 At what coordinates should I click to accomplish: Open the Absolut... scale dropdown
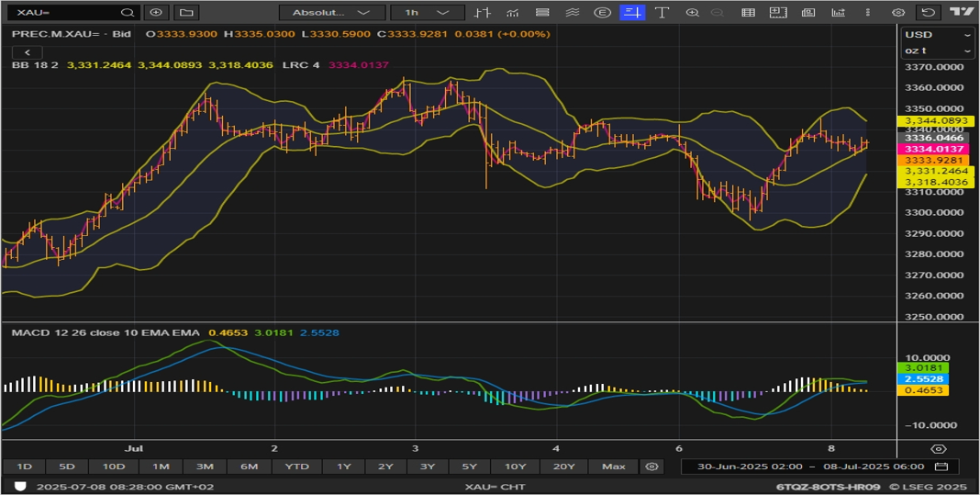click(332, 13)
